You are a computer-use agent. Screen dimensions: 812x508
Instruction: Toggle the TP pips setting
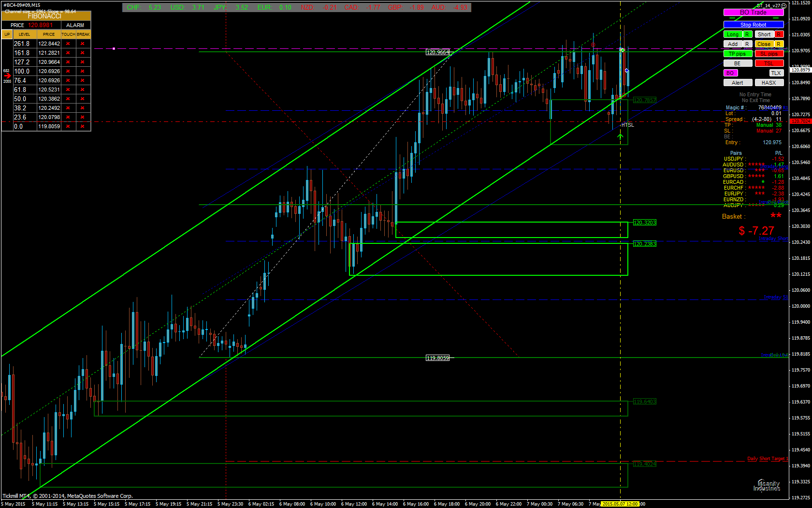tap(738, 54)
